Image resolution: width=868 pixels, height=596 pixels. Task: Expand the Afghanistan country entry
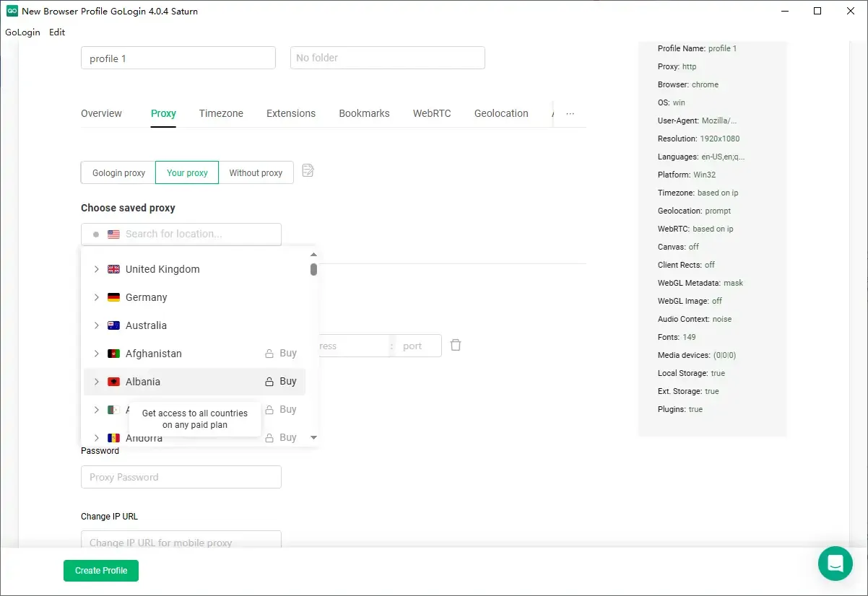point(96,353)
